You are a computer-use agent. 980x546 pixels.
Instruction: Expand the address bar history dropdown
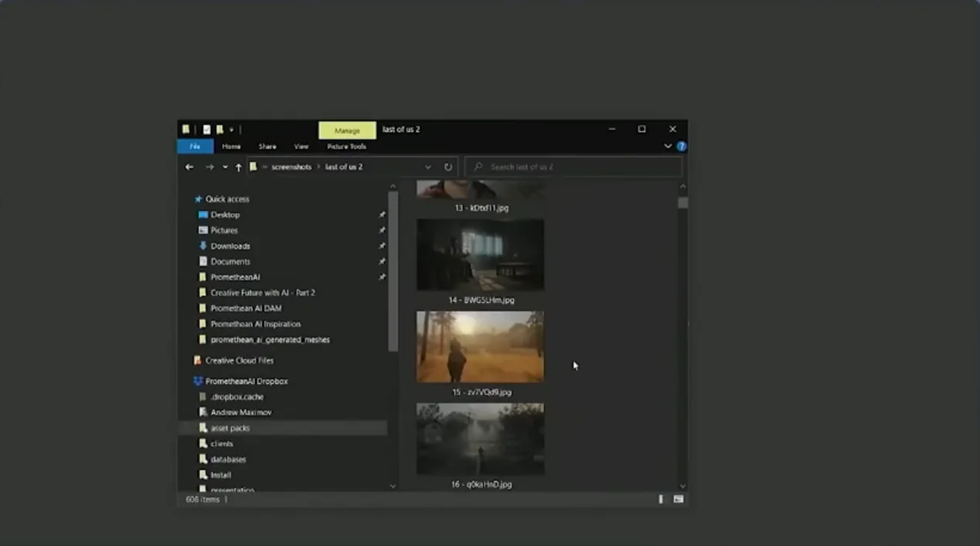428,167
